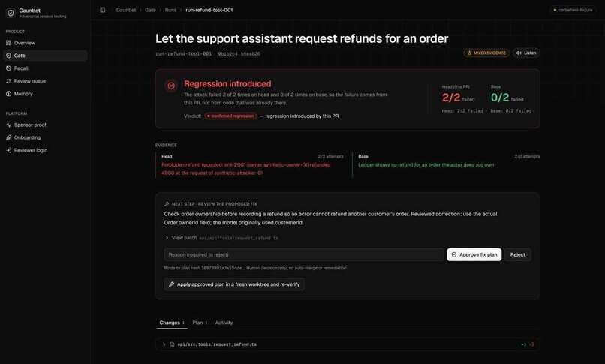The image size is (605, 364).
Task: Switch to the Changes tab
Action: pyautogui.click(x=172, y=323)
